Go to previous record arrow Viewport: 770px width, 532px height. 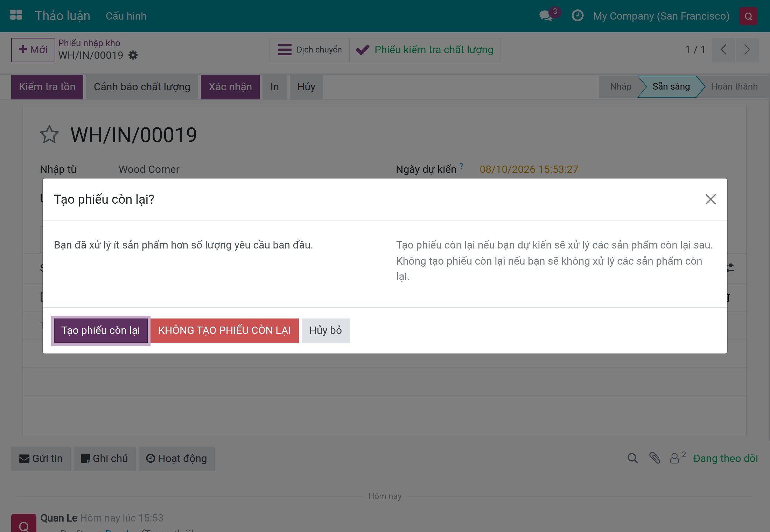point(723,50)
